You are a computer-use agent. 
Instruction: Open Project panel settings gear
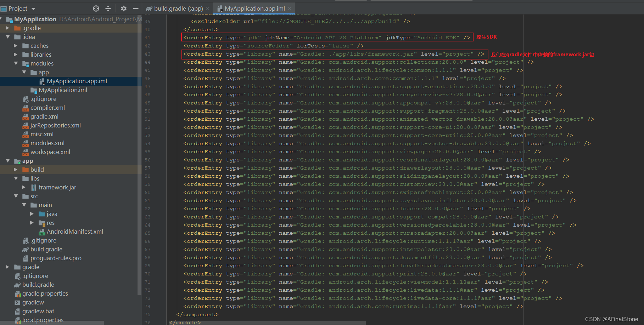pyautogui.click(x=123, y=8)
